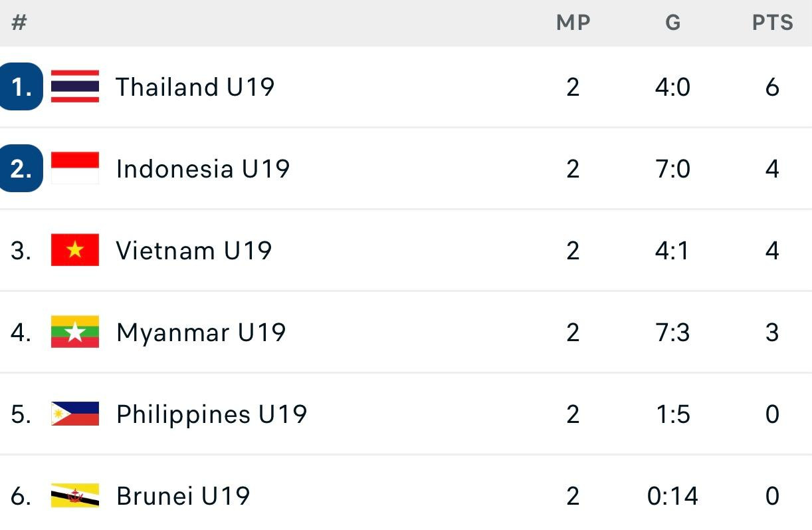This screenshot has width=812, height=530.
Task: Click the Thailand flag icon
Action: 75,86
